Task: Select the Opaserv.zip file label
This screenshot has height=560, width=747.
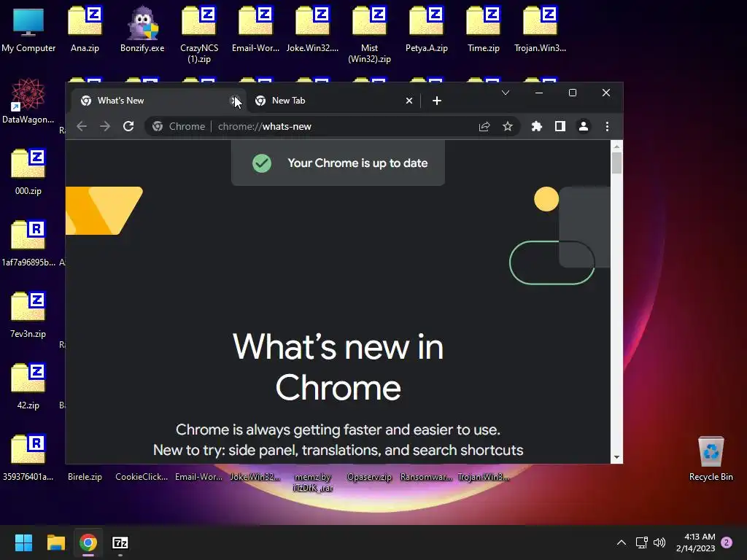Action: [369, 477]
